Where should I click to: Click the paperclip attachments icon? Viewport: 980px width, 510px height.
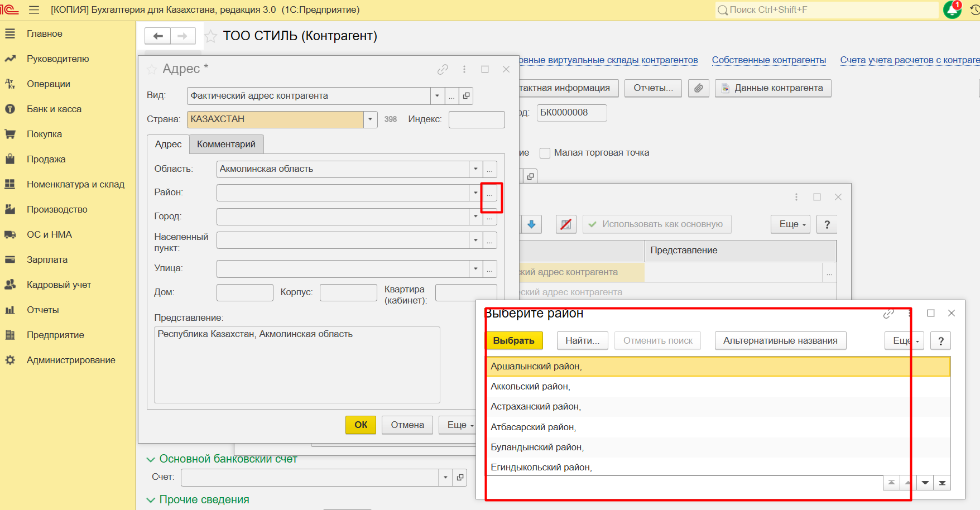coord(698,88)
